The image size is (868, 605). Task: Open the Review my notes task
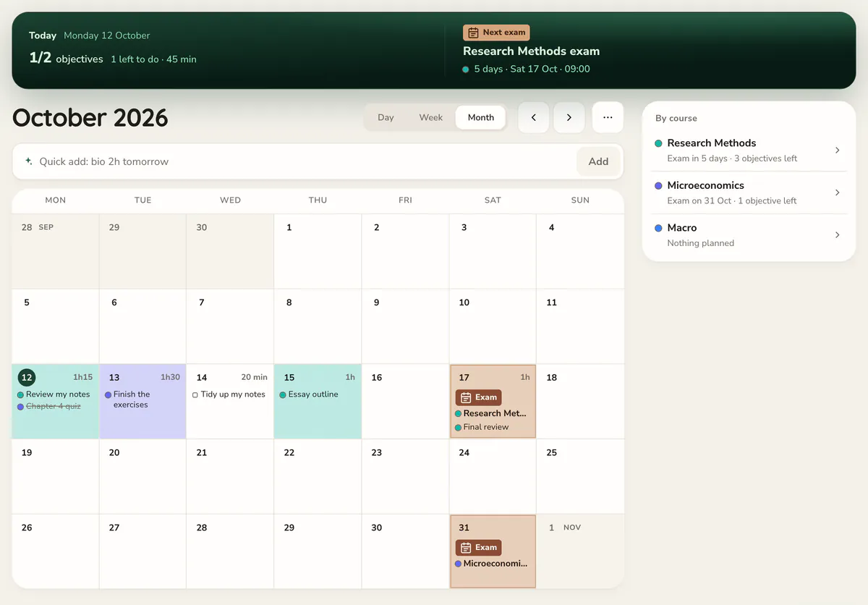tap(58, 394)
